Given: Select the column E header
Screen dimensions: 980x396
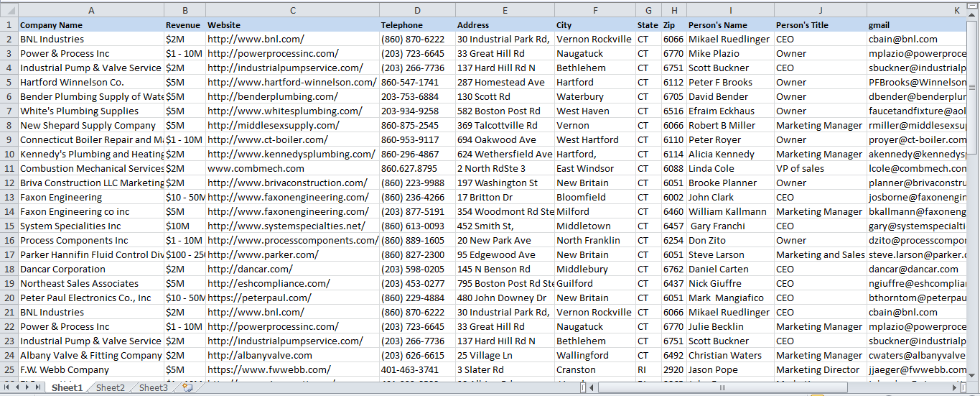Looking at the screenshot, I should (505, 10).
